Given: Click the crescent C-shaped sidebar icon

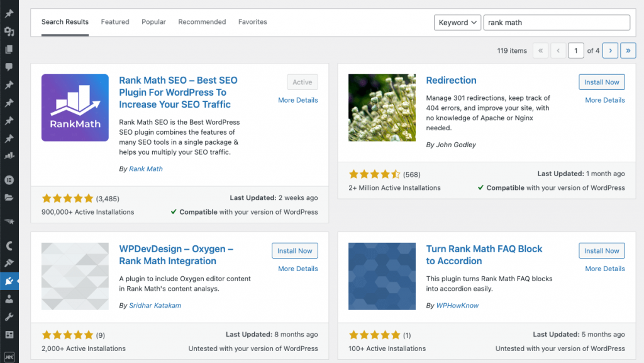Looking at the screenshot, I should [9, 245].
